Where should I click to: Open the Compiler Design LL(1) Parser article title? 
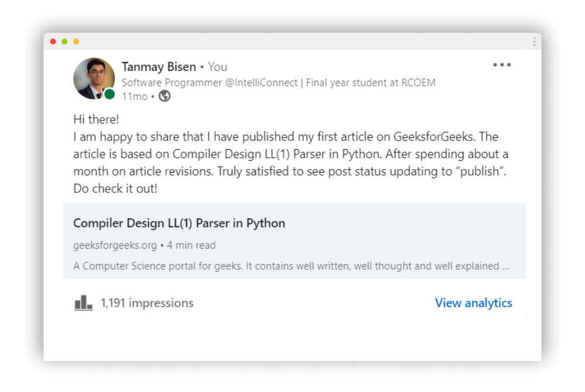coord(179,223)
